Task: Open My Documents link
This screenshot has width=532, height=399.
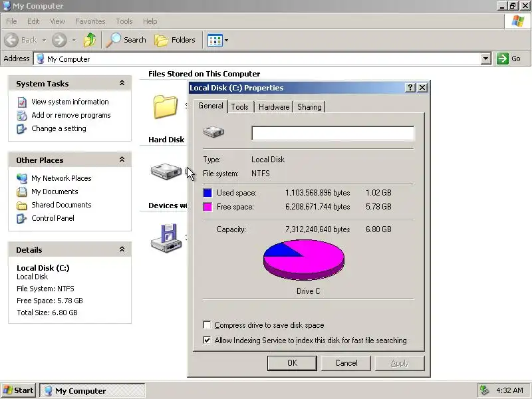Action: (x=55, y=192)
